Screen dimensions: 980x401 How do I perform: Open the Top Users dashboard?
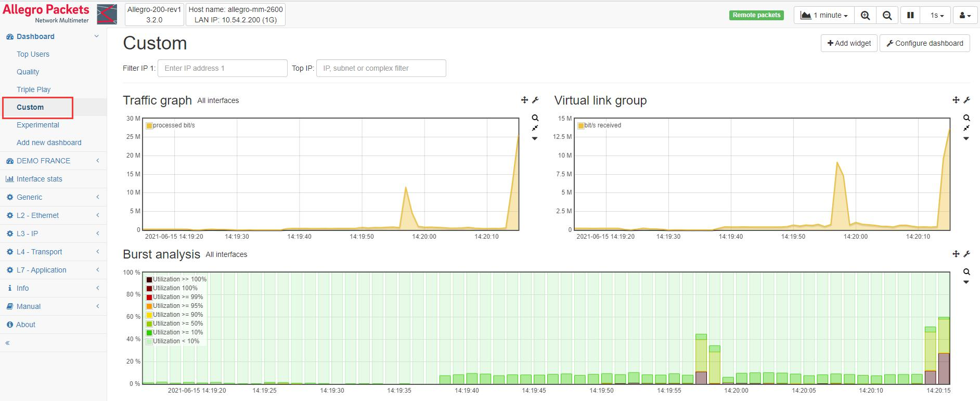click(x=33, y=54)
